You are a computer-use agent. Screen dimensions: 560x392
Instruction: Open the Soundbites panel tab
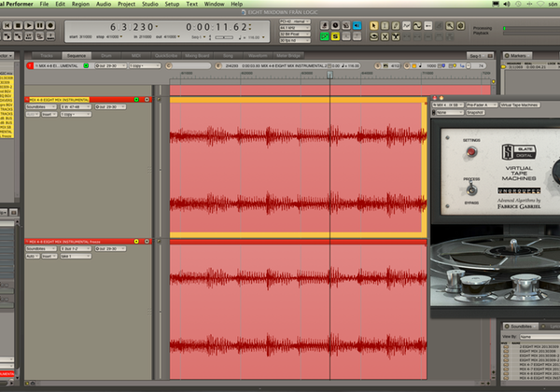click(521, 327)
